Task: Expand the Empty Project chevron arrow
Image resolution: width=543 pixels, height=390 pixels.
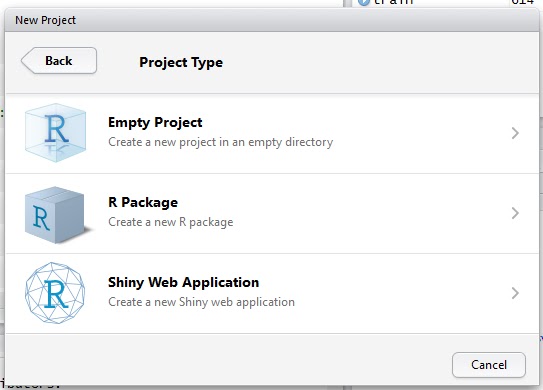Action: coord(515,133)
